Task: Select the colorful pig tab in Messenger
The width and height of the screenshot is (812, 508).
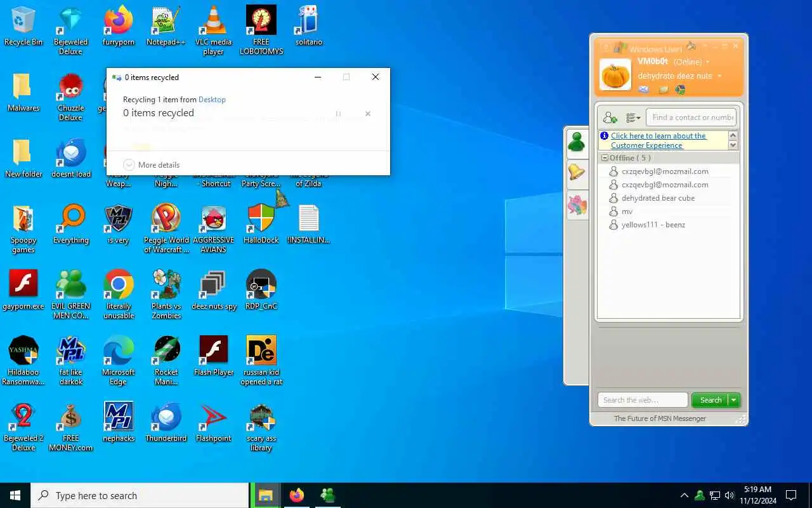Action: [577, 204]
